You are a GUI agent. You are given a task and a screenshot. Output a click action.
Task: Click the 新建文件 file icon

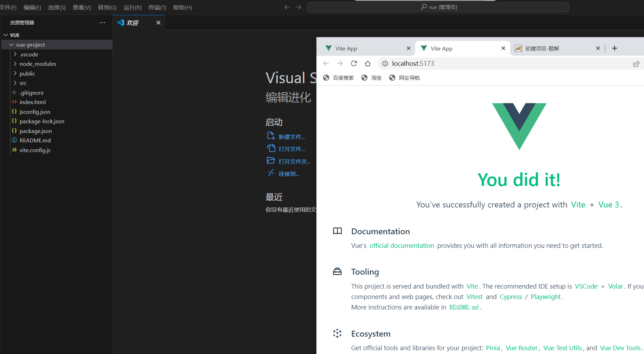[x=271, y=136]
